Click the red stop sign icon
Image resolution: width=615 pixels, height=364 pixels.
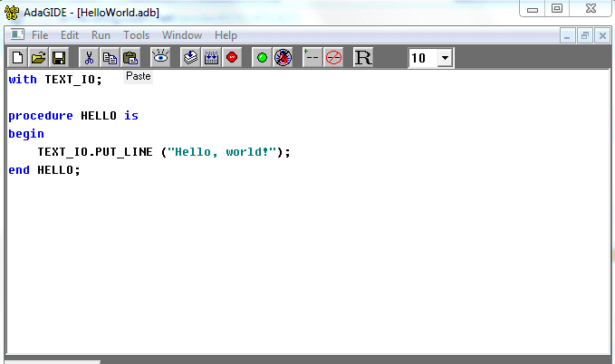(232, 58)
